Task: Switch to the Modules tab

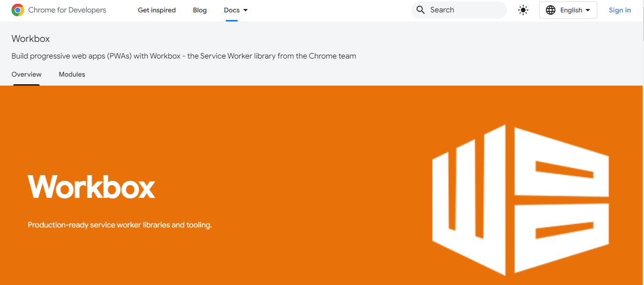Action: 72,74
